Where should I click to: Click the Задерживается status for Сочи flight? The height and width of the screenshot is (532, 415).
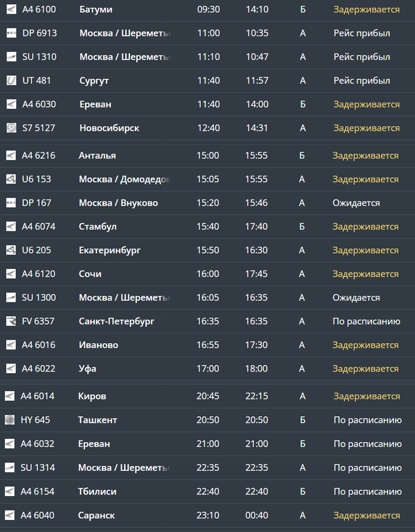click(x=365, y=274)
